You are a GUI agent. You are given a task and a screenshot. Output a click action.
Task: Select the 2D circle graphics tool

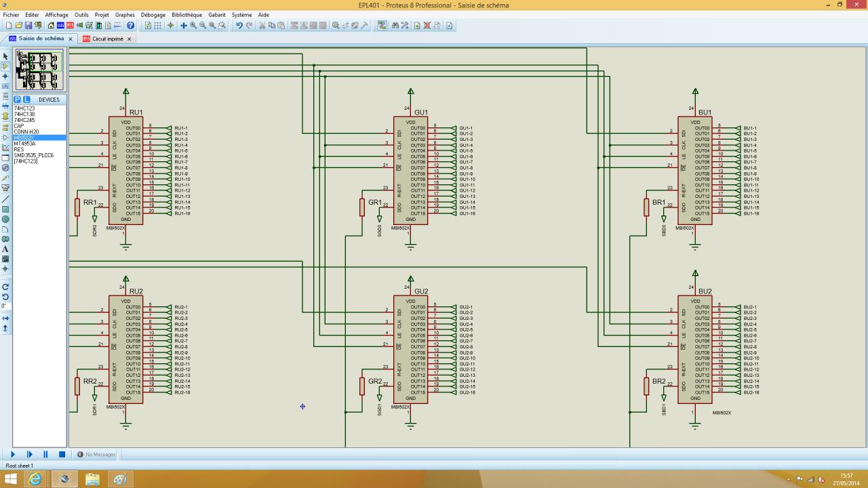tap(5, 219)
